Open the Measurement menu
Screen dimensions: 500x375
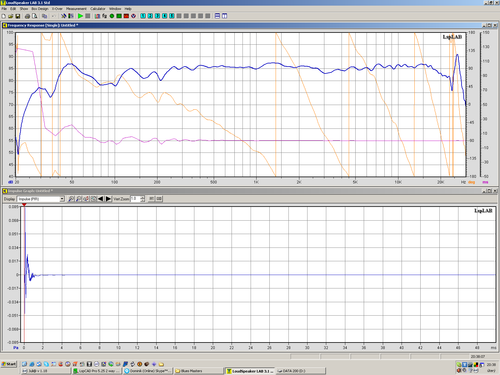76,9
